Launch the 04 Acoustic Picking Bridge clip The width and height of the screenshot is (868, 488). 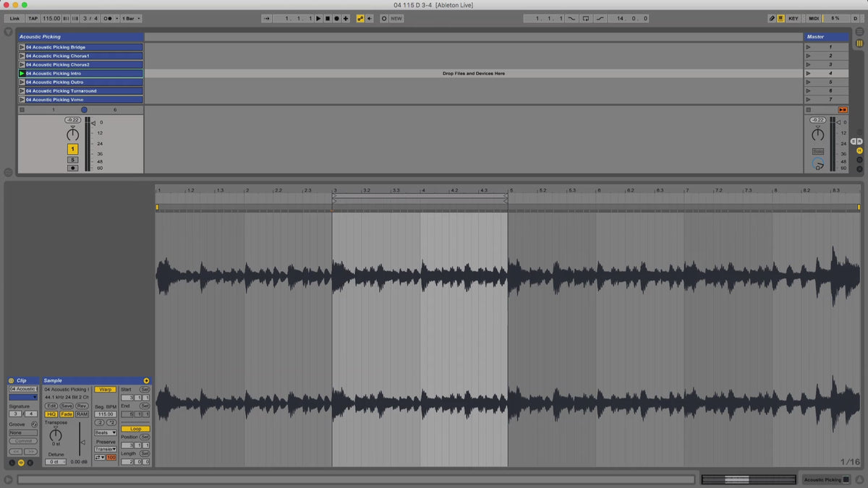click(22, 47)
